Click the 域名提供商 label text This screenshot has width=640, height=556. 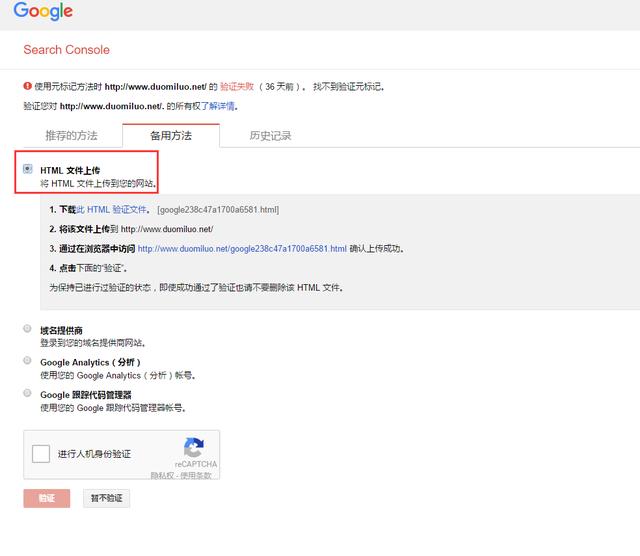[x=61, y=330]
